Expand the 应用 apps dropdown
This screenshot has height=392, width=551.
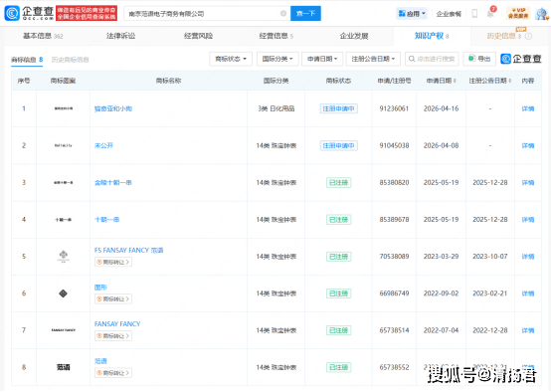click(412, 13)
